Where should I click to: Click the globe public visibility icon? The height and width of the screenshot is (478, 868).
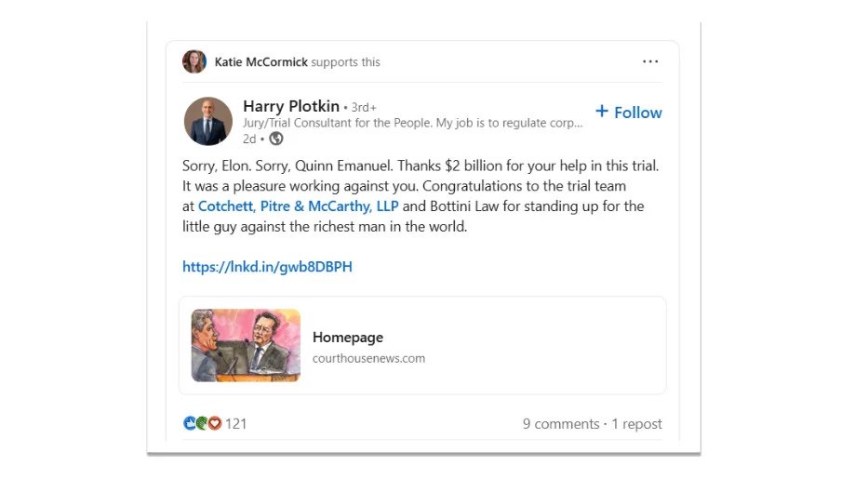click(x=276, y=139)
